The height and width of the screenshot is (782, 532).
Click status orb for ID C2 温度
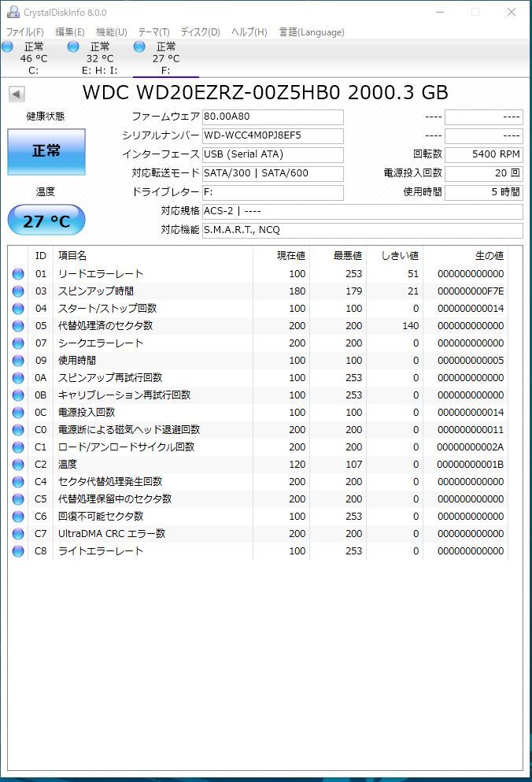18,465
